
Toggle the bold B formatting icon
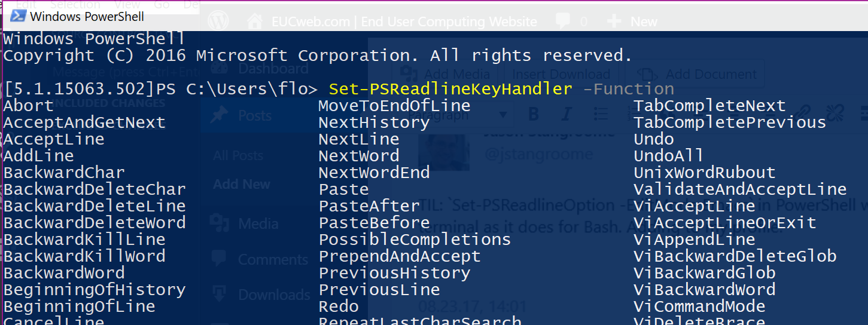pyautogui.click(x=534, y=114)
